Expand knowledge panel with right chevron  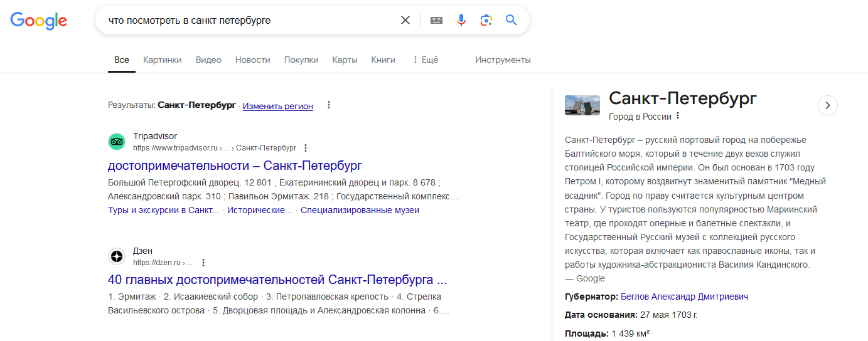828,105
